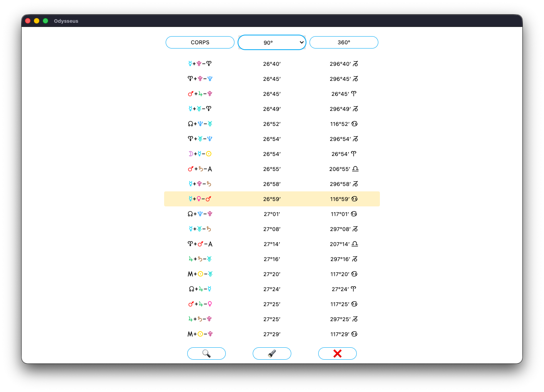Click the flashlight button at the bottom
Screen dimensions: 544x392
coord(272,353)
